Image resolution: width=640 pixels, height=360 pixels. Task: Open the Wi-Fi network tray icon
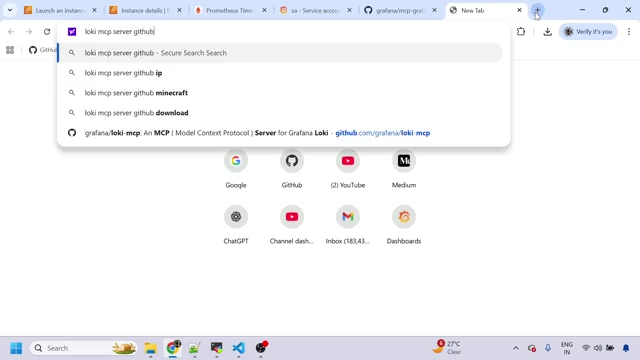586,348
